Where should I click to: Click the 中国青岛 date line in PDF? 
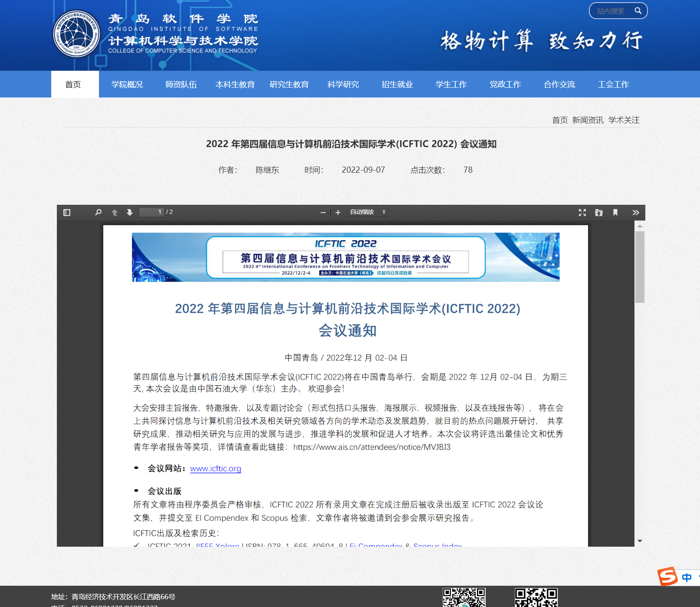[346, 358]
